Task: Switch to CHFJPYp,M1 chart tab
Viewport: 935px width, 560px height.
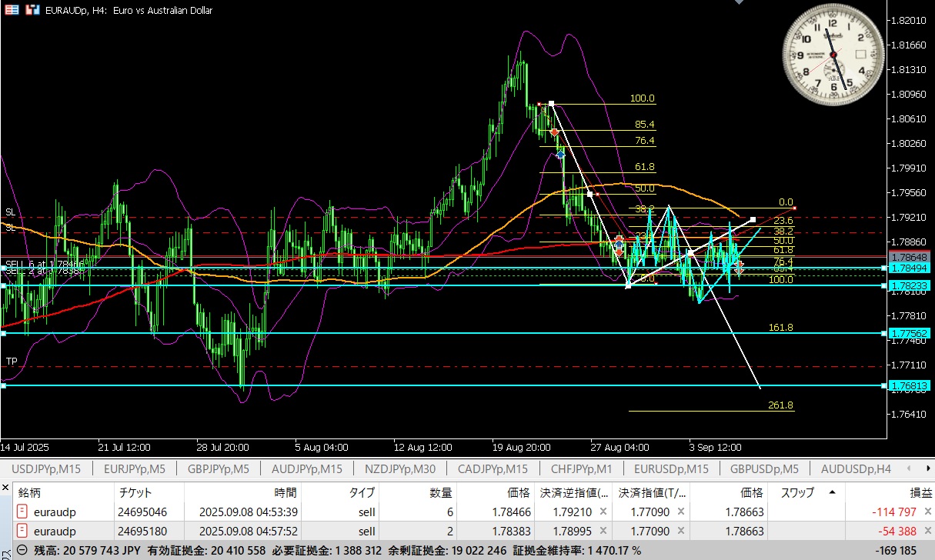Action: (x=581, y=468)
